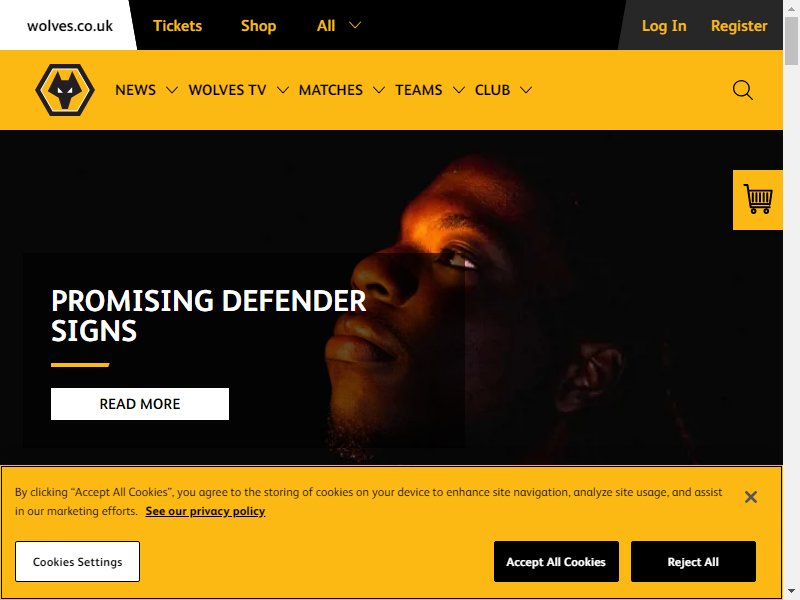Expand the CLUB dropdown chevron
800x600 pixels.
tap(526, 90)
